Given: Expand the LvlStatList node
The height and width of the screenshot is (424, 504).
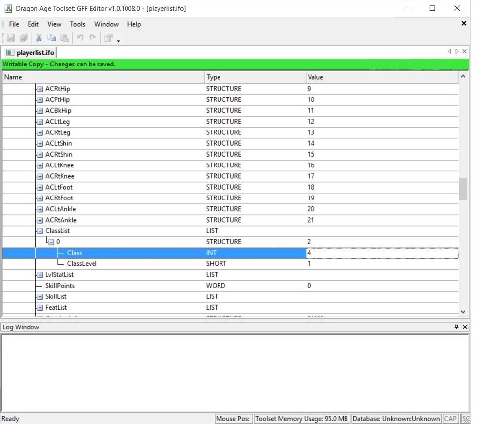Looking at the screenshot, I should (40, 275).
